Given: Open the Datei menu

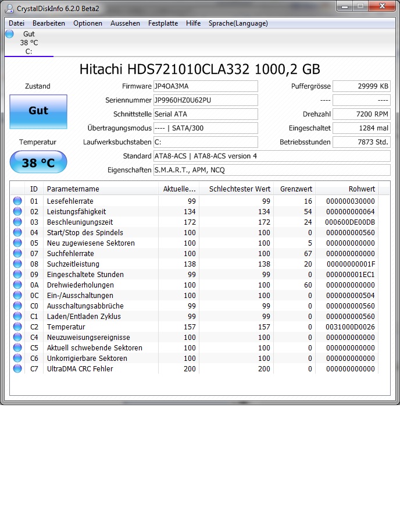Looking at the screenshot, I should point(17,23).
